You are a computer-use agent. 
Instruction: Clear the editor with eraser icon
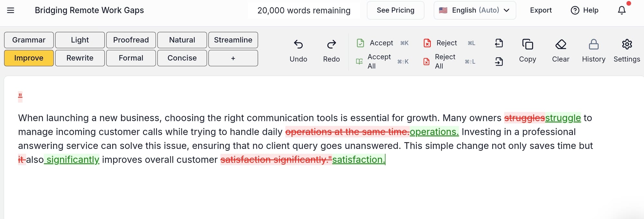coord(561,44)
